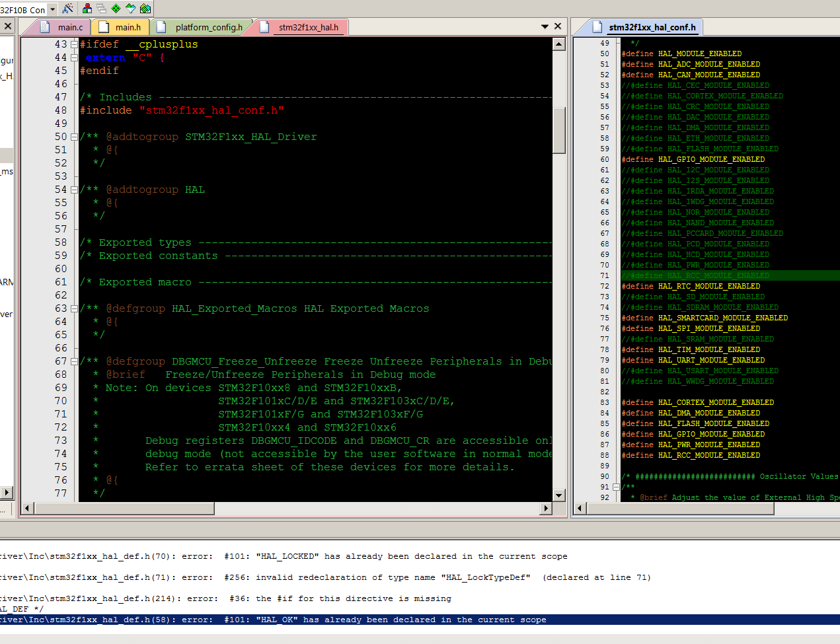This screenshot has width=840, height=644.
Task: Collapse comment fold at line 67
Action: click(x=74, y=361)
